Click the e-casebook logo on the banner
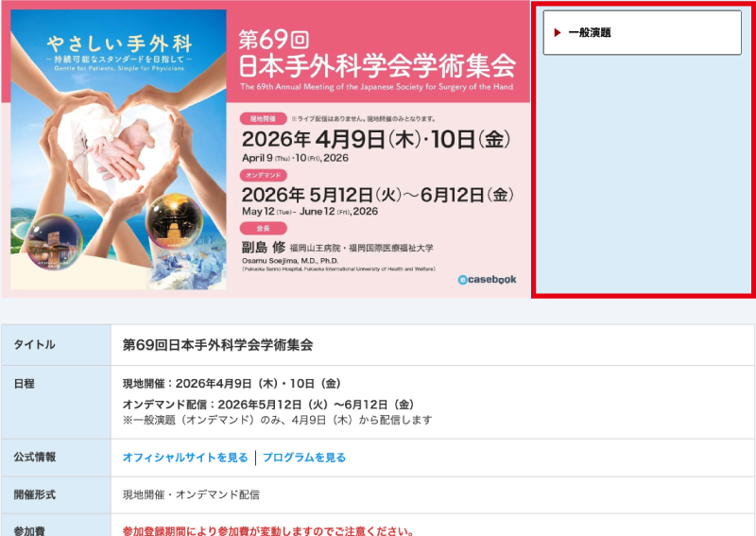Screen dimensions: 756x536 (x=487, y=279)
